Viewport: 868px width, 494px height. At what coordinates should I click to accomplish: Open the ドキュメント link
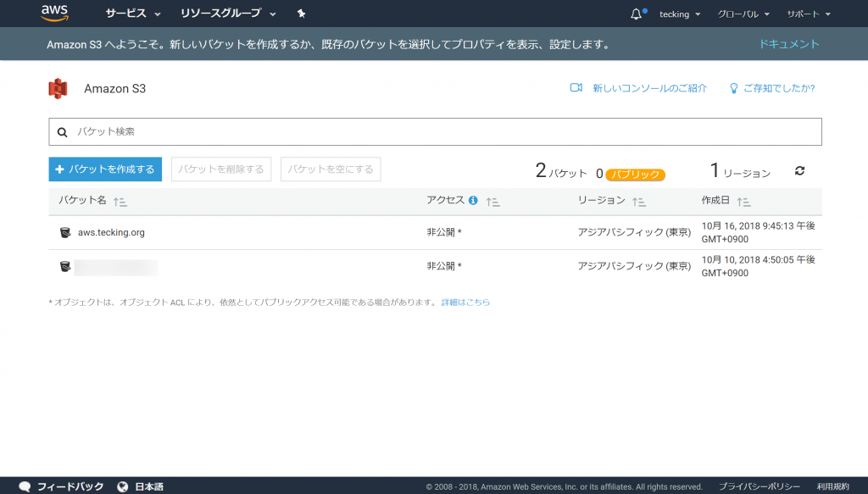tap(789, 44)
